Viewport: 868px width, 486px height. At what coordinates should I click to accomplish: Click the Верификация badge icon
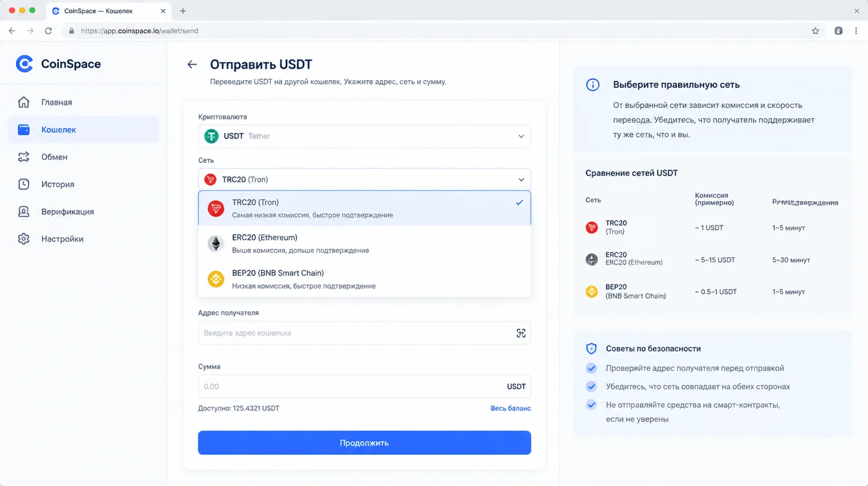tap(24, 211)
